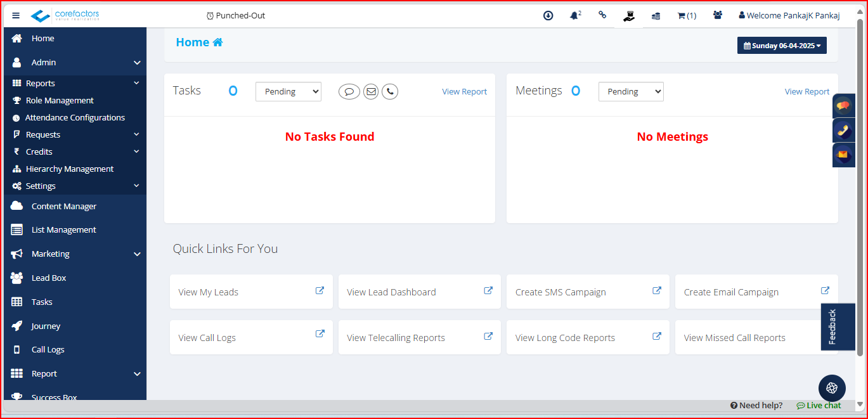Open Create SMS Campaign quick link
The image size is (868, 419).
(x=588, y=292)
